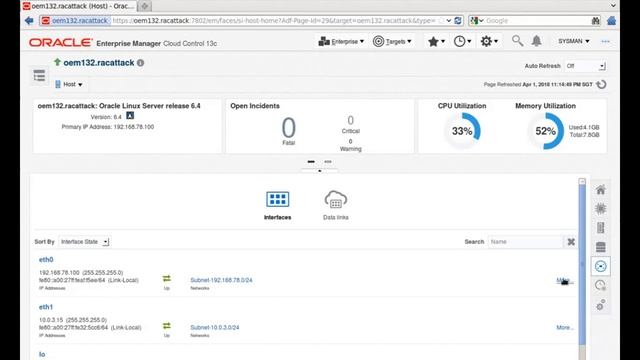Viewport: 640px width, 360px height.
Task: Open notifications bell icon
Action: pyautogui.click(x=536, y=41)
